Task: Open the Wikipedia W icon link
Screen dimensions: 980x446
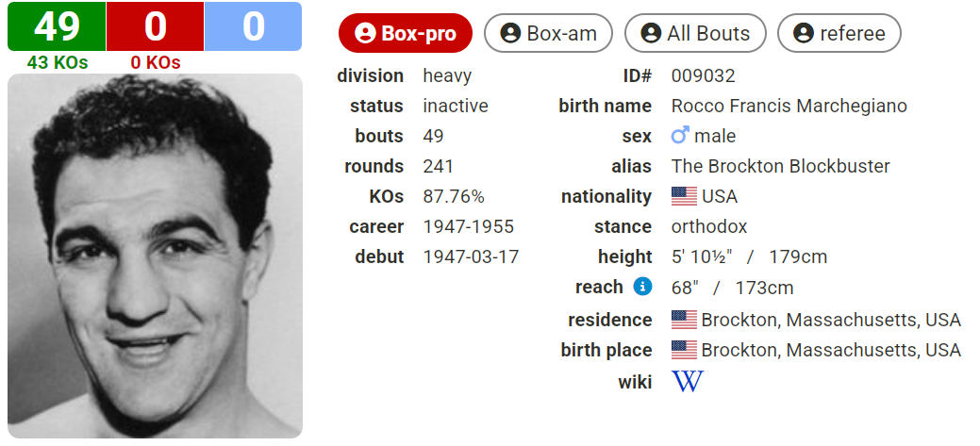Action: [x=688, y=381]
